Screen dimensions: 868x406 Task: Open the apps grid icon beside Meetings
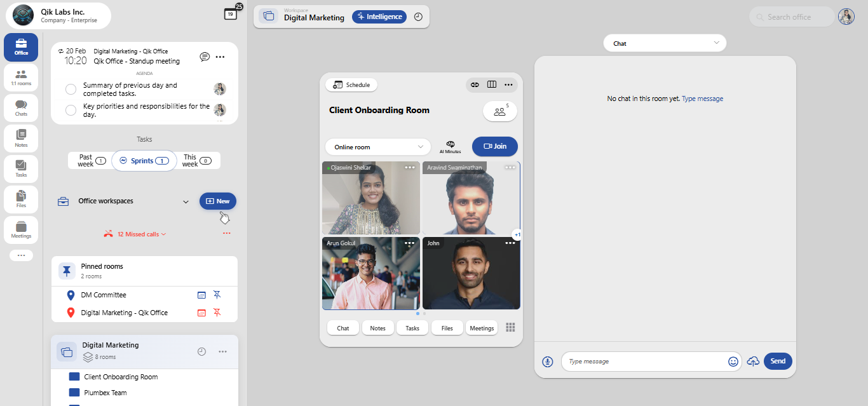point(510,327)
